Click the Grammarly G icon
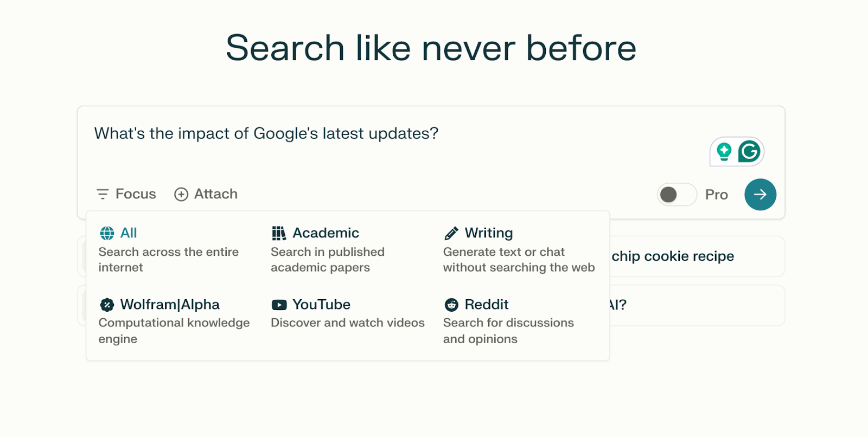Image resolution: width=868 pixels, height=438 pixels. [x=749, y=152]
